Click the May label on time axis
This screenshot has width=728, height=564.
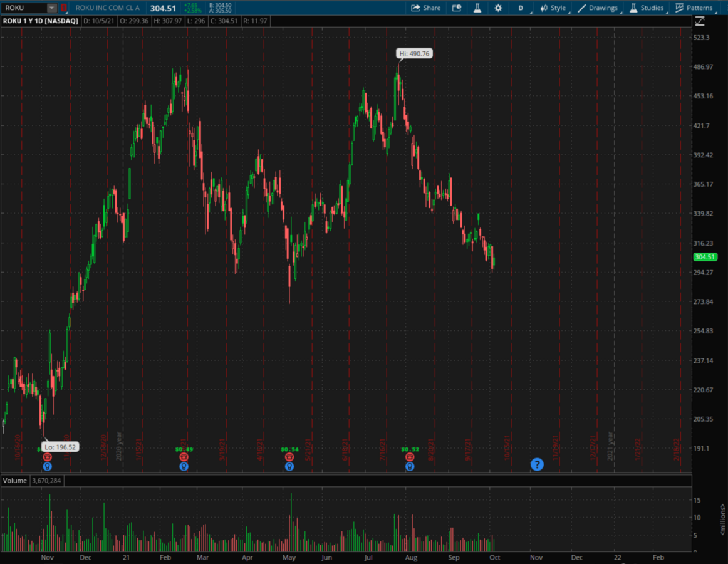(289, 558)
